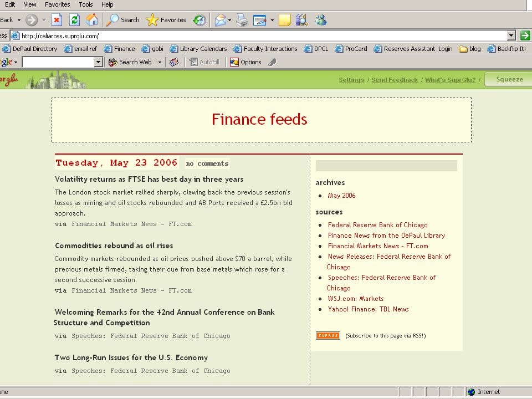Open Finance News from the DePaul Library
The height and width of the screenshot is (399, 532).
[386, 236]
